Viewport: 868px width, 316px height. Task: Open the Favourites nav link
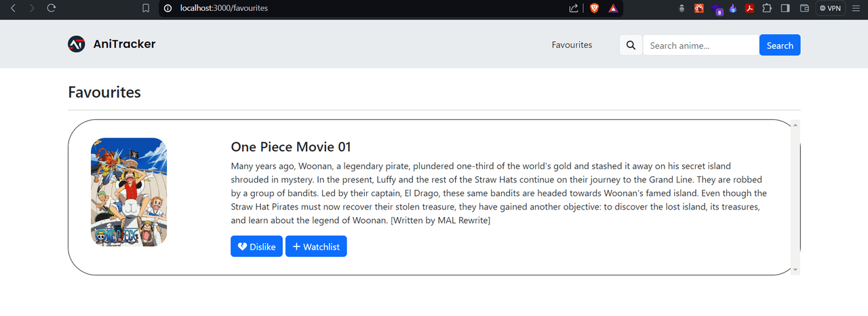[x=572, y=45]
